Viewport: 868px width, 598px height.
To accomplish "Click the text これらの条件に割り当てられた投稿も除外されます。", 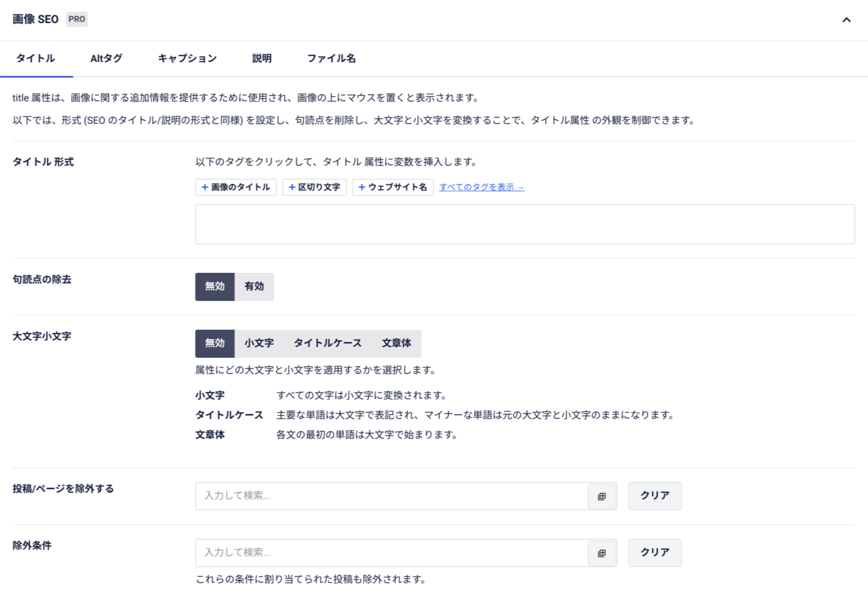I will point(311,579).
